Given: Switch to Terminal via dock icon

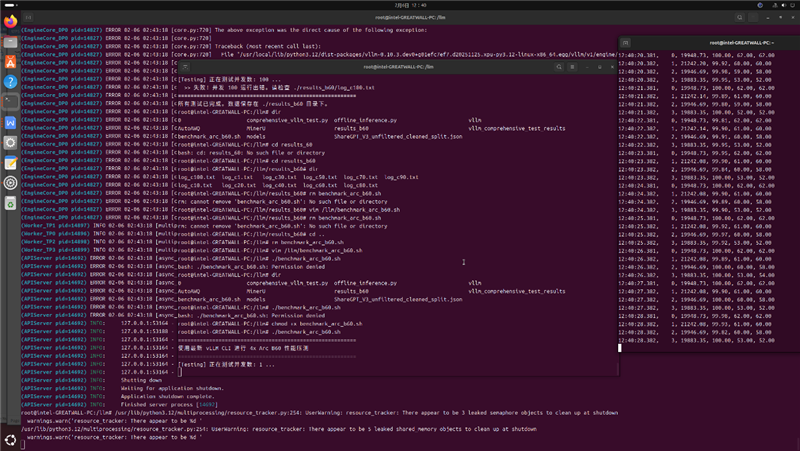Looking at the screenshot, I should click(x=10, y=102).
